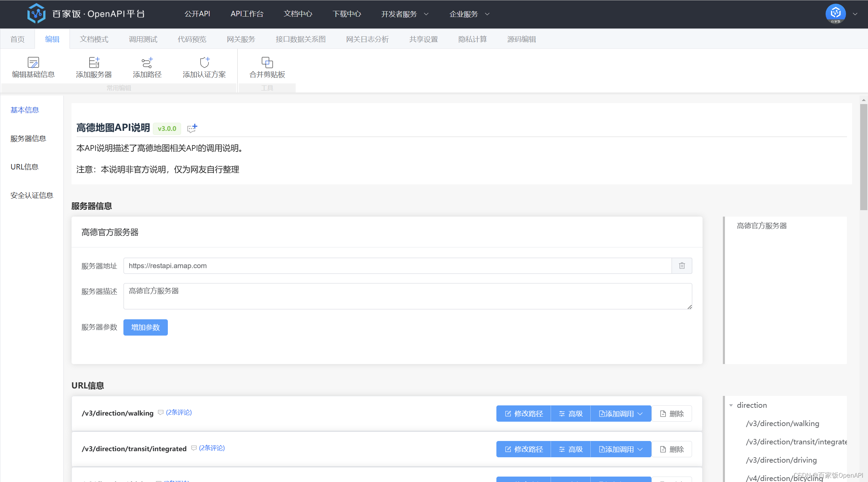Open the 源码编辑 tab
The height and width of the screenshot is (482, 868).
(521, 39)
